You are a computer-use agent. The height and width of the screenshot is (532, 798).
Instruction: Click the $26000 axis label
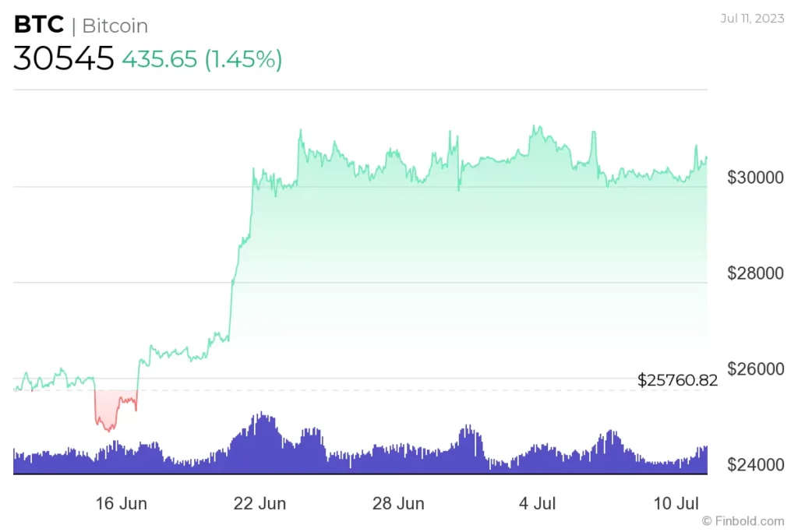pos(755,368)
